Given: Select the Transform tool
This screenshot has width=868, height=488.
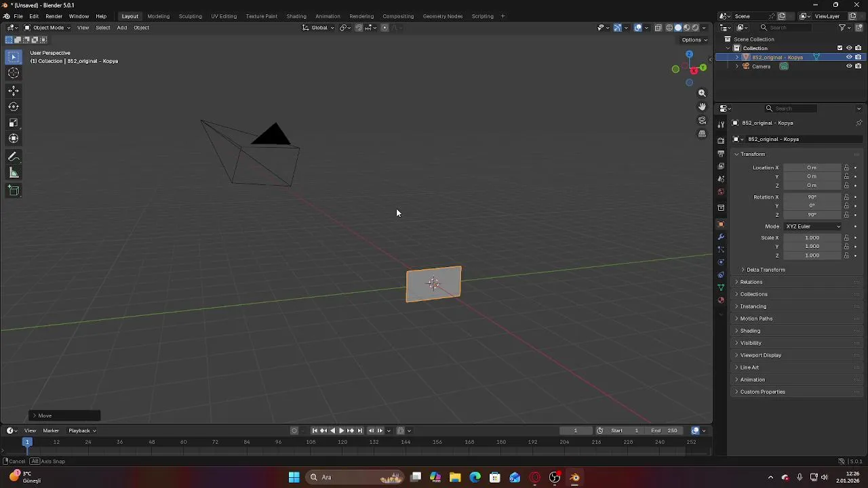Looking at the screenshot, I should [x=14, y=138].
